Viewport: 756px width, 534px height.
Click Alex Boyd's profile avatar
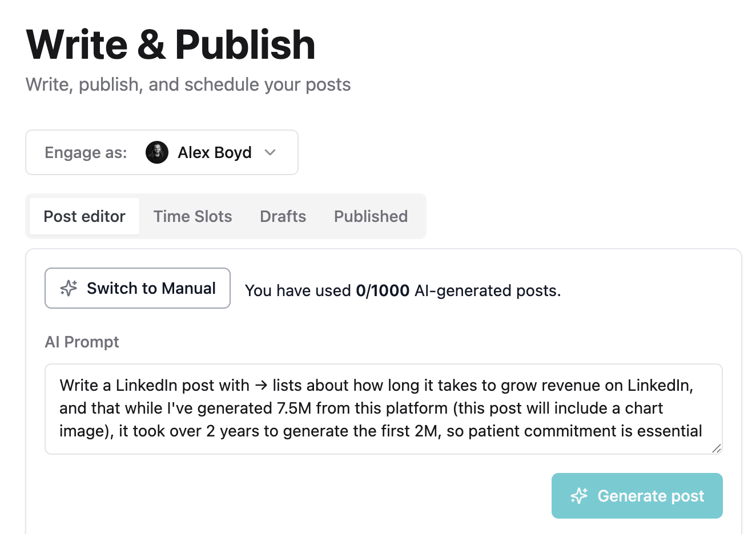157,152
